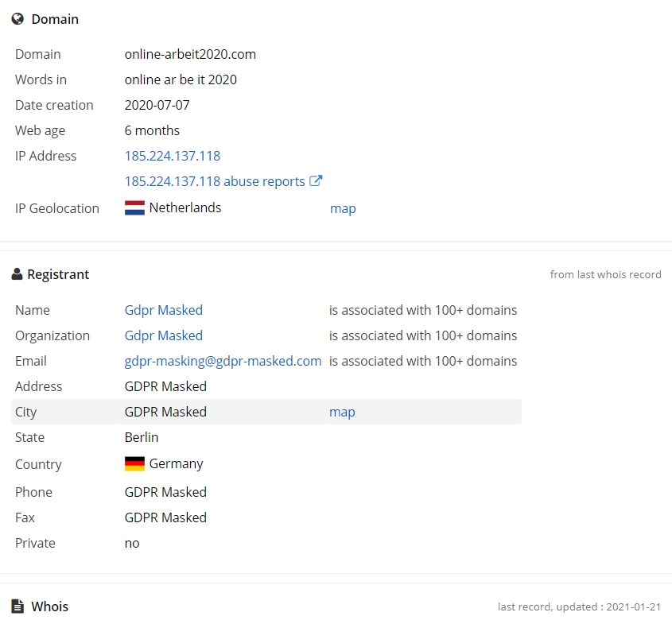Screen dimensions: 672x620
Task: Open gdpr-masking@gdpr-masked.com email link
Action: coord(223,361)
